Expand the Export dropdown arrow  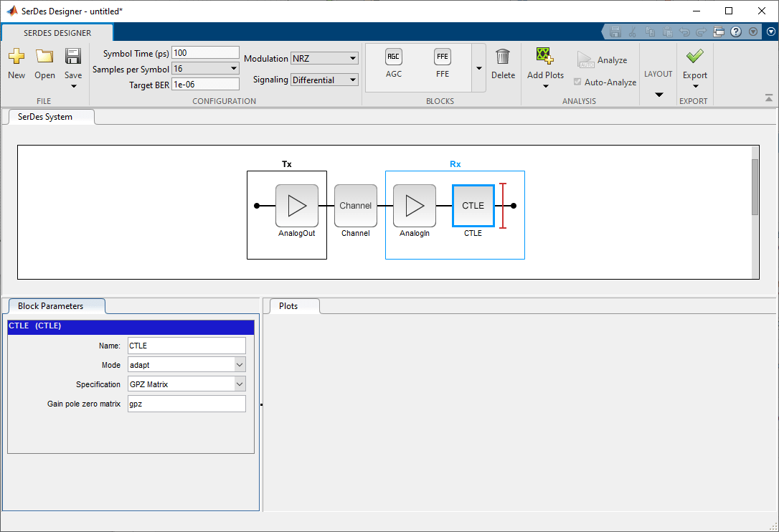point(696,87)
